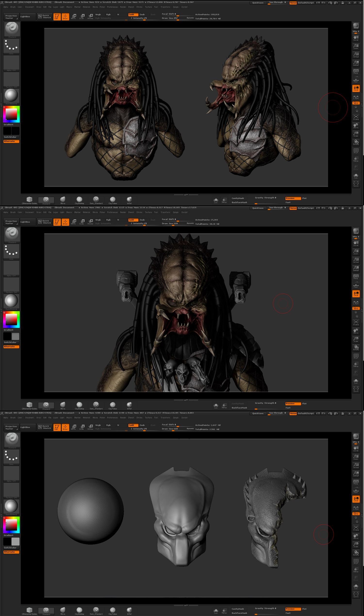This screenshot has height=616, width=364.
Task: Toggle PolyF wireframe in two-bust window
Action: coord(356,151)
